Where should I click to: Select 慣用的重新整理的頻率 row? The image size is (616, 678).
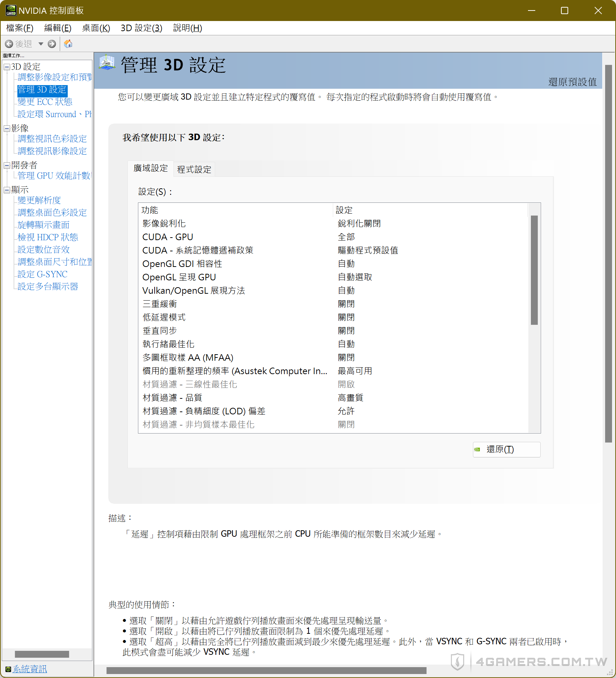(333, 371)
